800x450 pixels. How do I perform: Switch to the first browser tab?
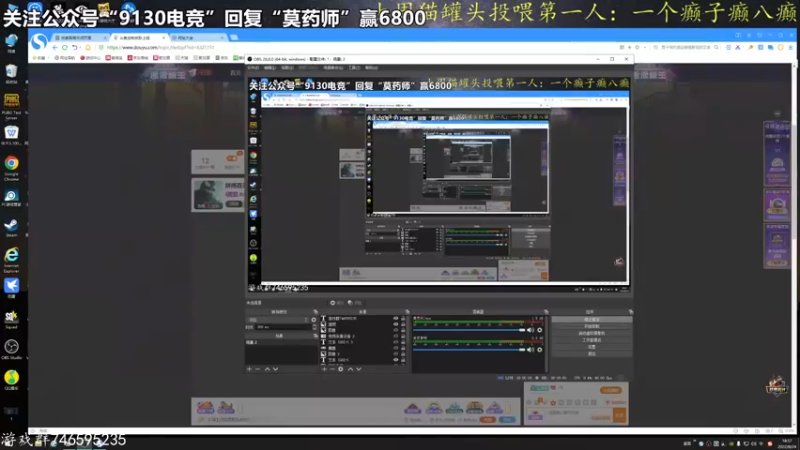click(x=81, y=38)
